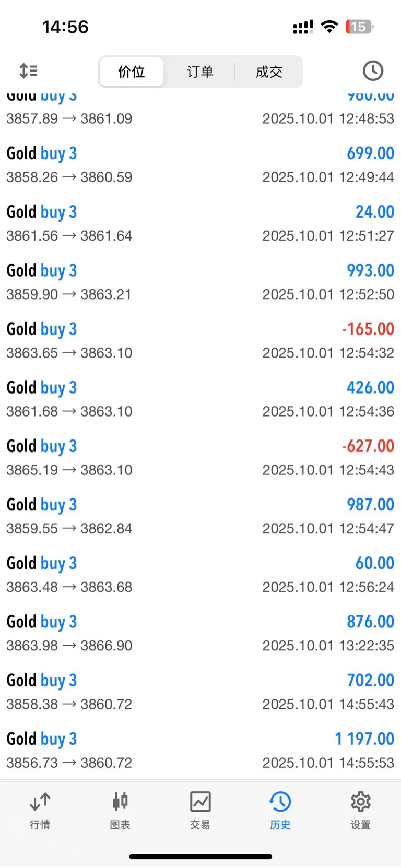Screen dimensions: 401x868
Task: Open the 设置 settings gear icon
Action: 360,801
